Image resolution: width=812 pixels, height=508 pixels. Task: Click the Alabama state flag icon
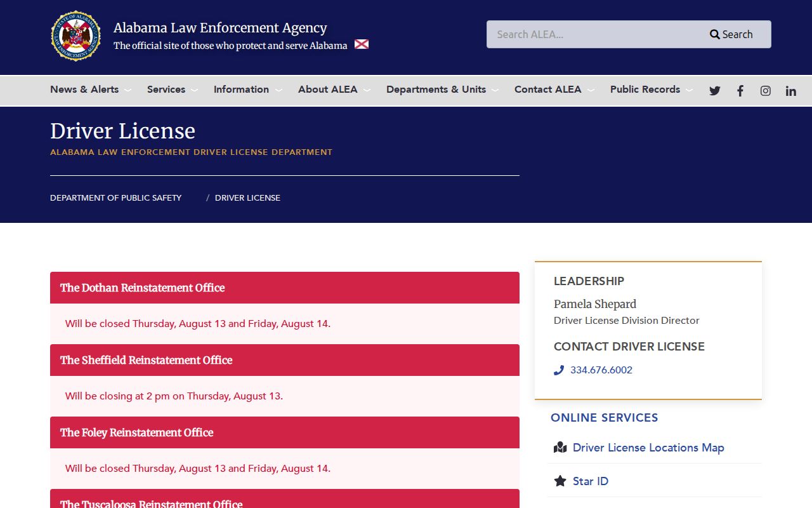(362, 44)
